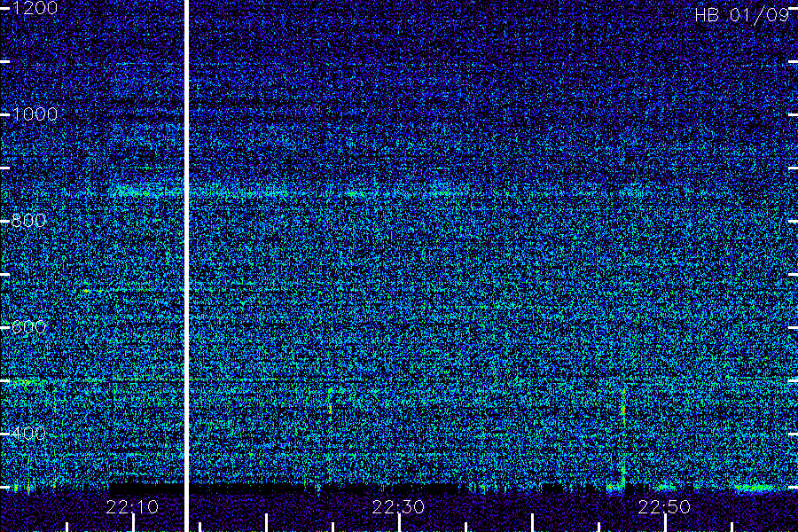The image size is (798, 532).
Task: Click the white vertical time marker line
Action: coord(186,266)
